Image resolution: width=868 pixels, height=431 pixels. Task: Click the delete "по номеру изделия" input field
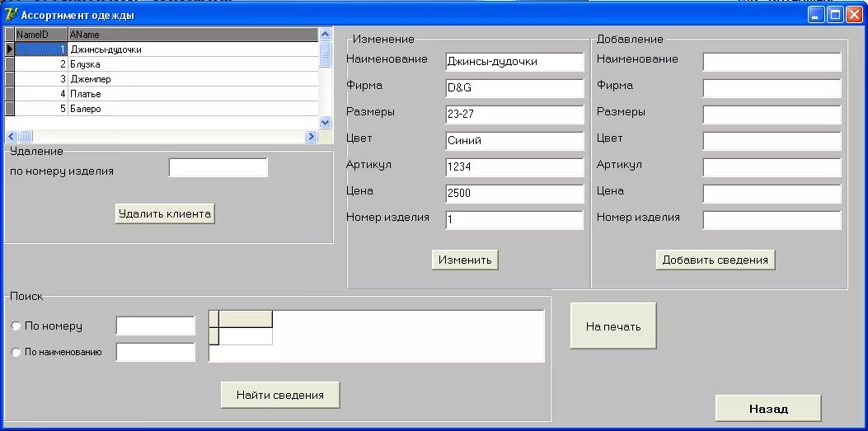(x=218, y=167)
